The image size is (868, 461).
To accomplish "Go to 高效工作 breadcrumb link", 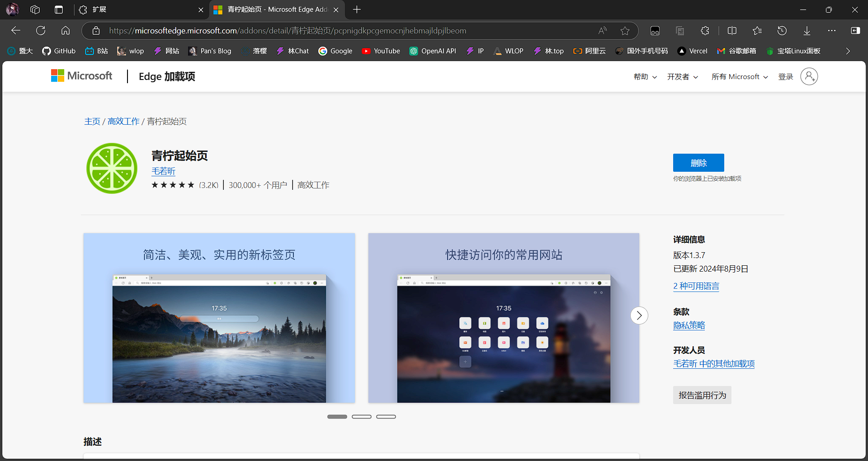I will 123,122.
